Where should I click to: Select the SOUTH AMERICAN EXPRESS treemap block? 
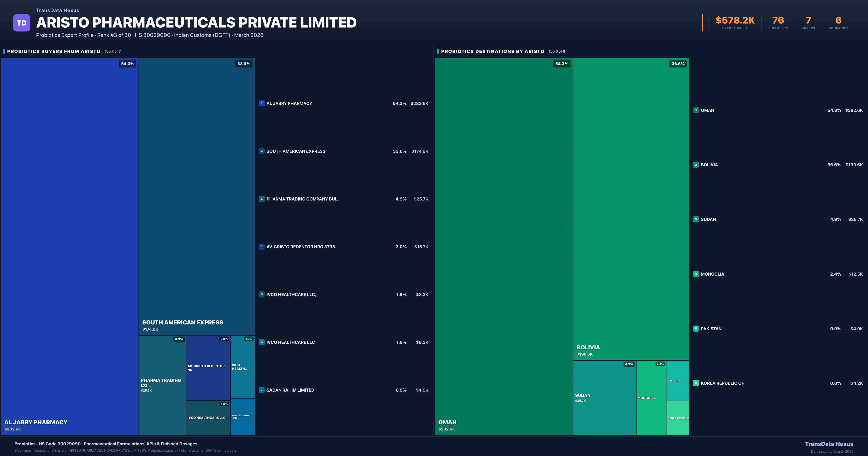196,196
